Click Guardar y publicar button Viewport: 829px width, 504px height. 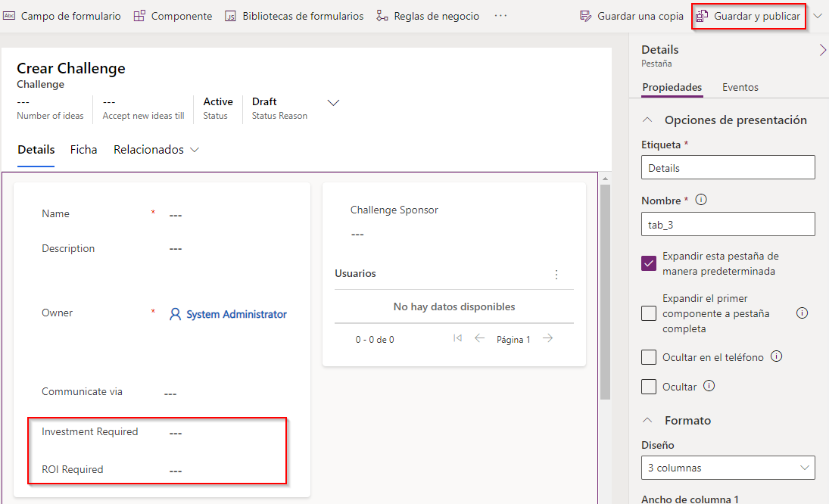(748, 16)
